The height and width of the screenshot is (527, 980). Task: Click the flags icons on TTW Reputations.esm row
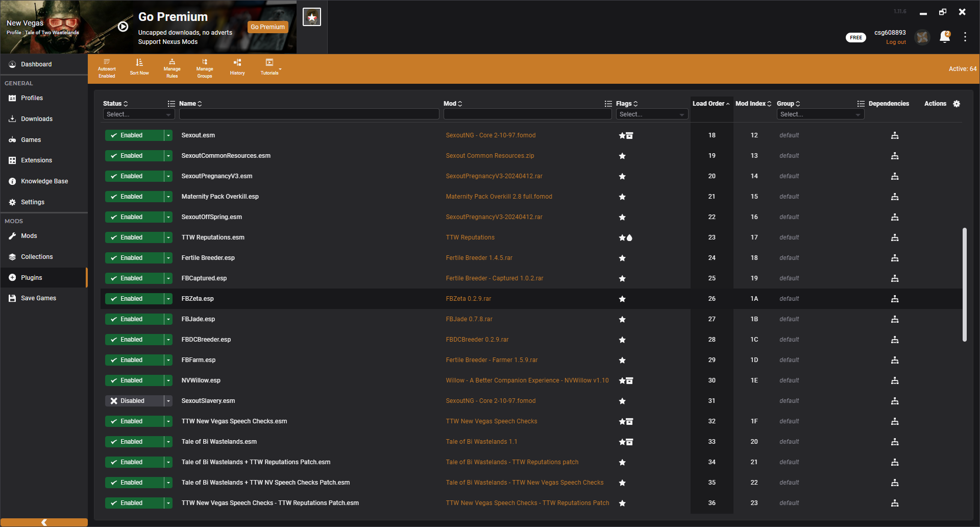pyautogui.click(x=626, y=237)
